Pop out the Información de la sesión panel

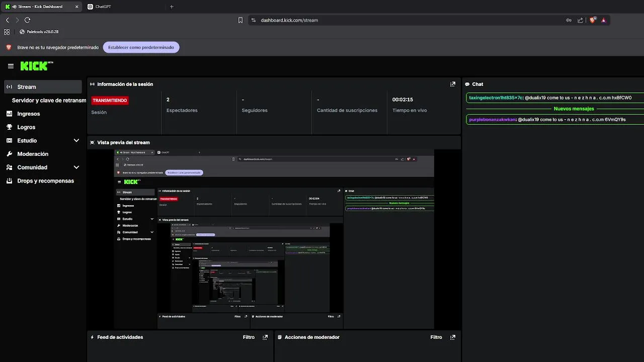(452, 84)
